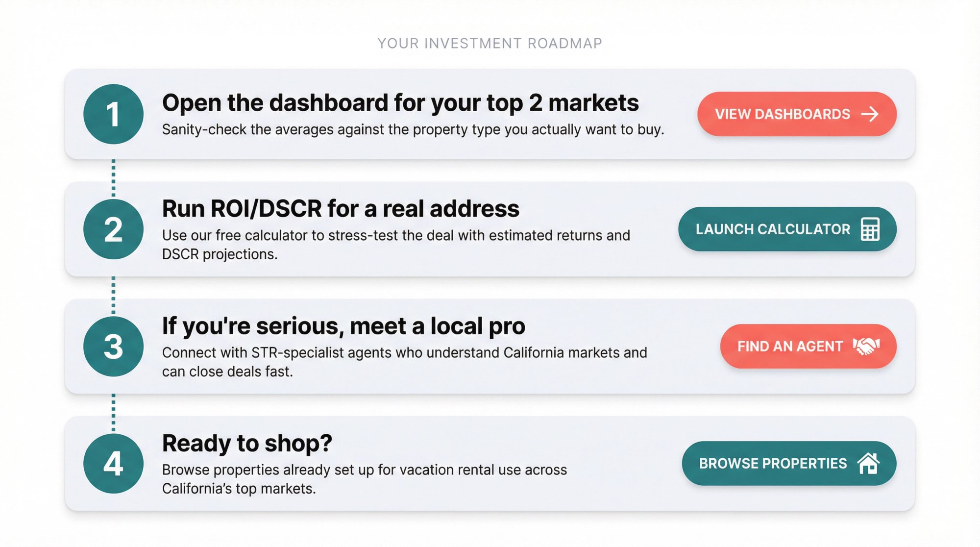Image resolution: width=980 pixels, height=547 pixels.
Task: Select the heading Ready to shop?
Action: [x=246, y=443]
